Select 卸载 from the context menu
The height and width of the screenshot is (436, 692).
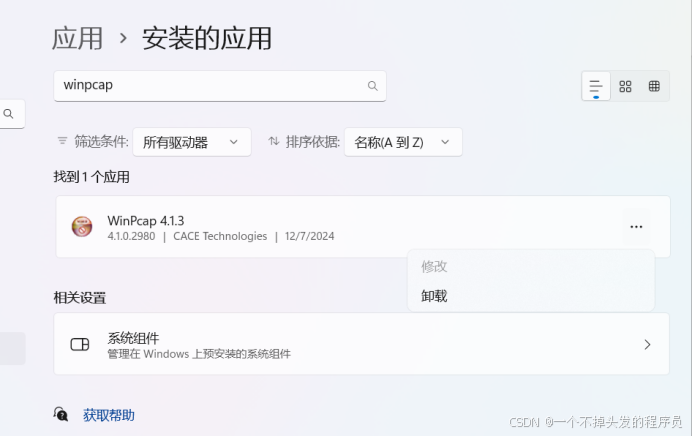tap(434, 296)
